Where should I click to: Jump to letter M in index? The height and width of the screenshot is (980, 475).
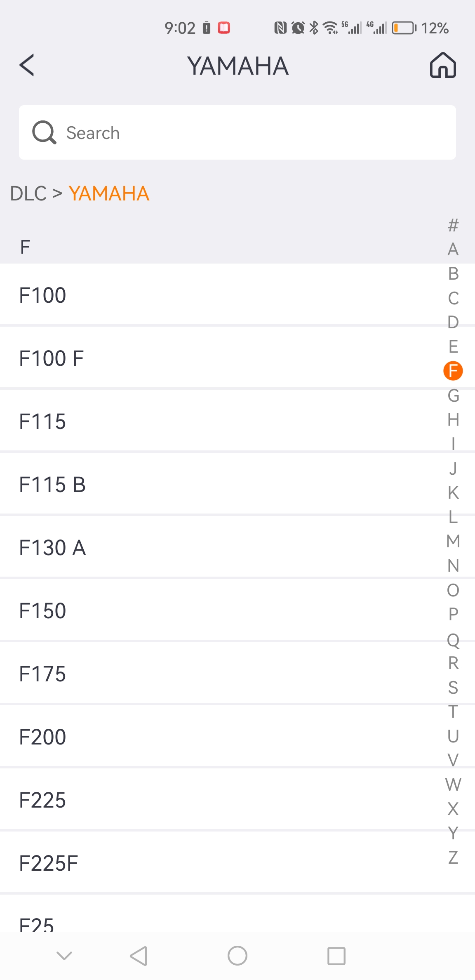point(453,541)
